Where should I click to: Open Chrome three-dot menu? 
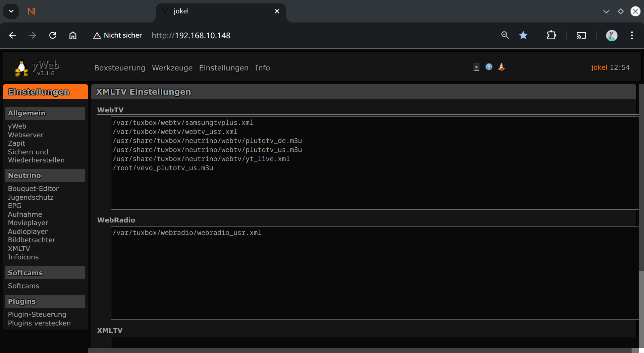tap(632, 36)
